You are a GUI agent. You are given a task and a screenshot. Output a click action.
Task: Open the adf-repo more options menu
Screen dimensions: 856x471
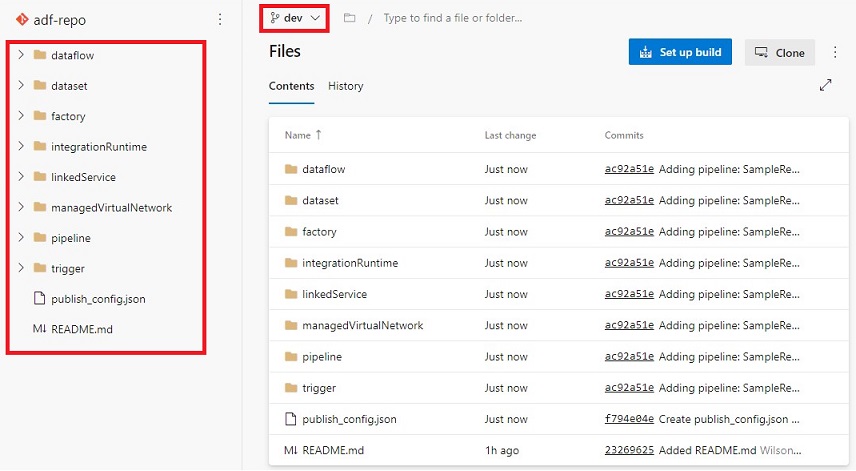(x=220, y=20)
